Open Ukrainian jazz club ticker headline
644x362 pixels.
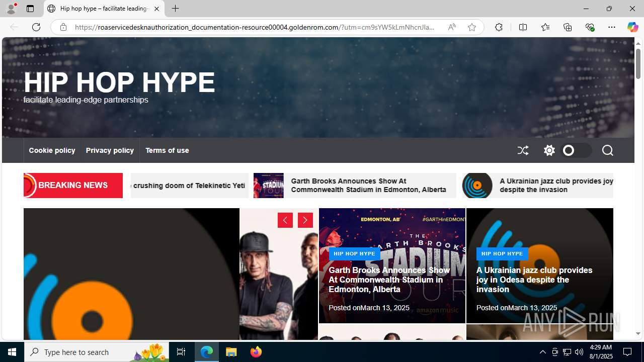[556, 186]
